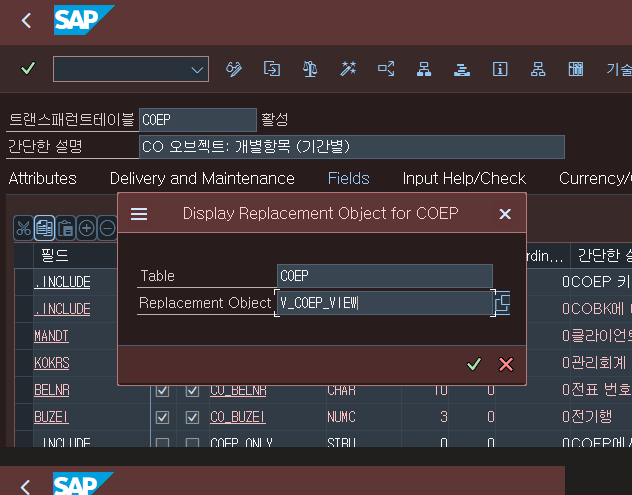Click the back arrow beside top SAP logo
The height and width of the screenshot is (495, 632).
(x=27, y=20)
